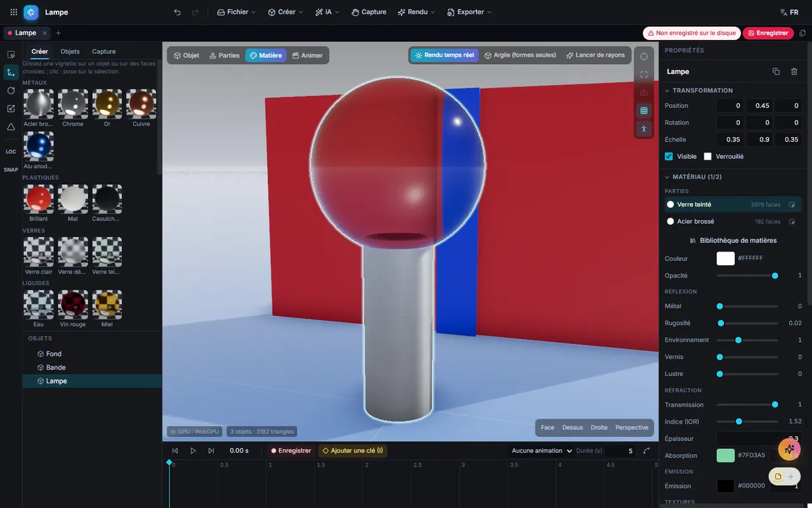812x508 pixels.
Task: Play the animation timeline
Action: point(193,451)
